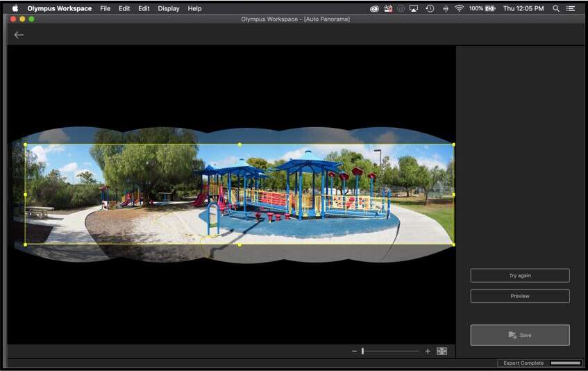Click the top-center crop handle
Screen dimensions: 588x371
[240, 145]
